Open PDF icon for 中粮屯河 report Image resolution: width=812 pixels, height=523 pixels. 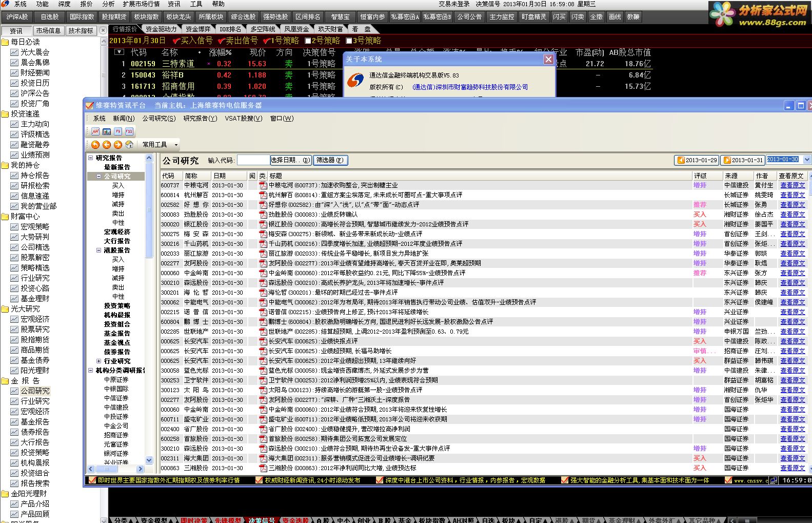coord(263,185)
